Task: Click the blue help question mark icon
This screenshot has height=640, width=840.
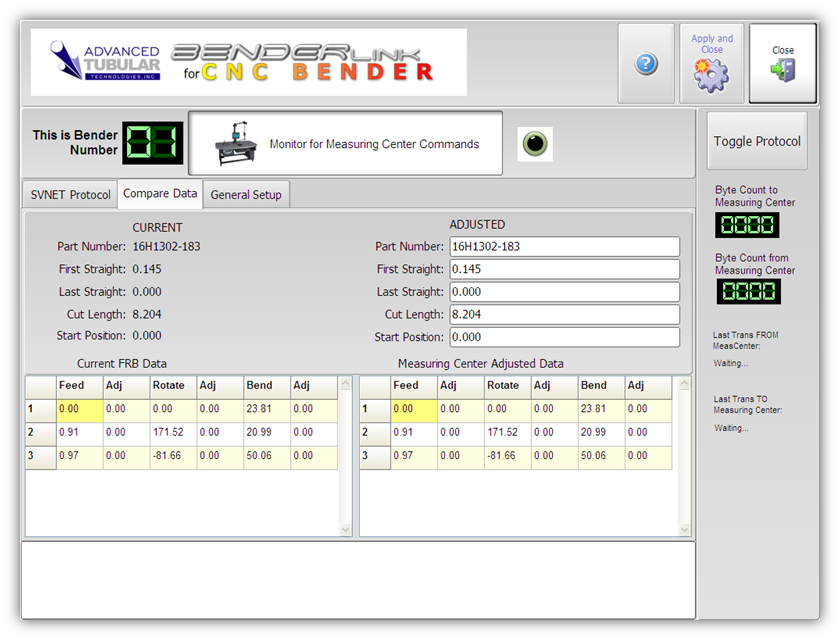Action: pyautogui.click(x=646, y=64)
